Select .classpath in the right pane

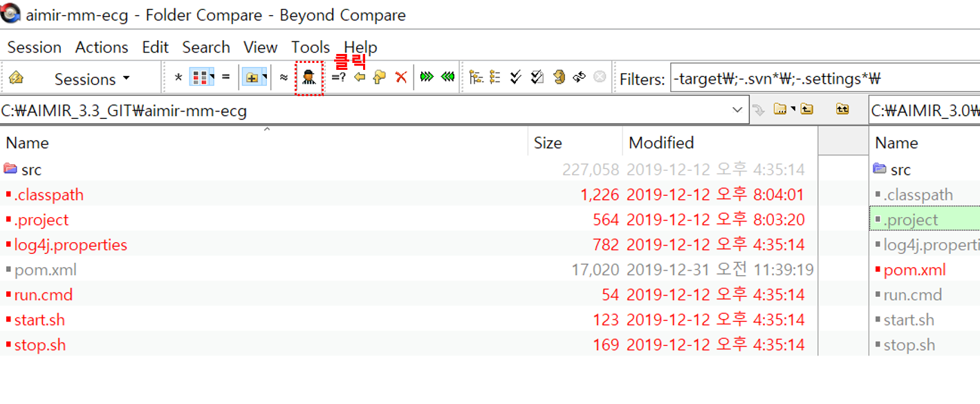coord(914,194)
